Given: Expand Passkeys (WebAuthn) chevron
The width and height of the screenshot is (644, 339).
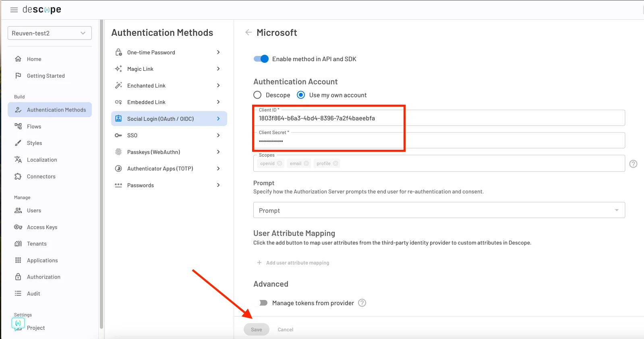Looking at the screenshot, I should click(218, 152).
